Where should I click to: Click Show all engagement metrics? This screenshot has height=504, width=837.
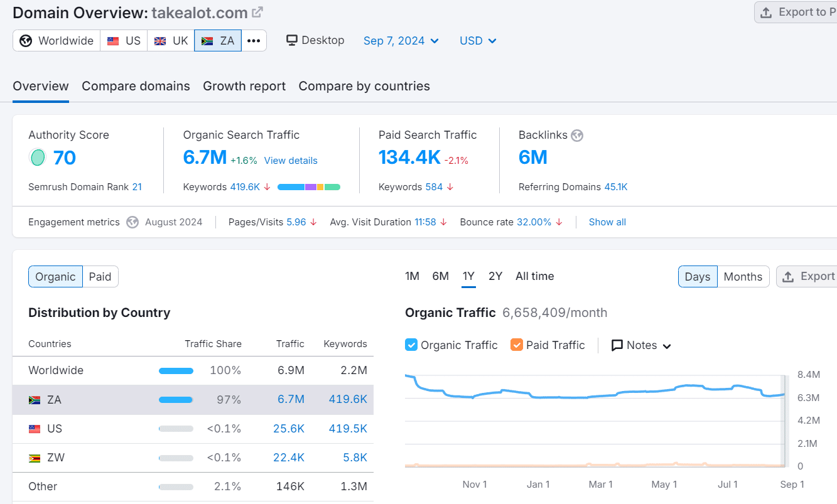pyautogui.click(x=607, y=222)
